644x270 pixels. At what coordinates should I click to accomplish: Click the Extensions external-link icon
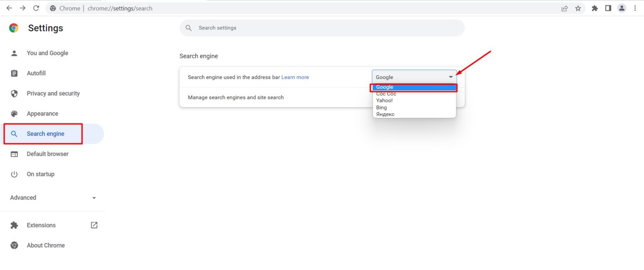click(94, 225)
